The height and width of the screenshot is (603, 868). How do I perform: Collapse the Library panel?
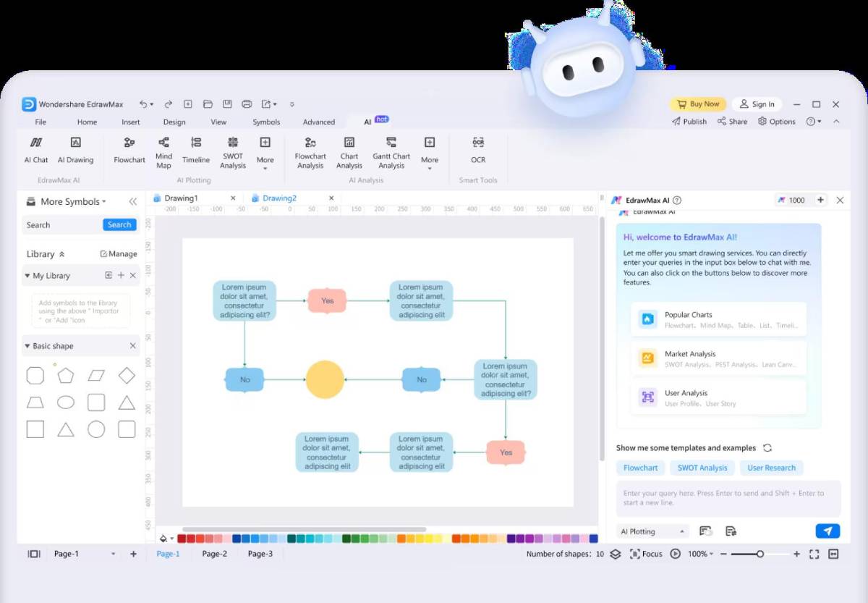click(62, 253)
